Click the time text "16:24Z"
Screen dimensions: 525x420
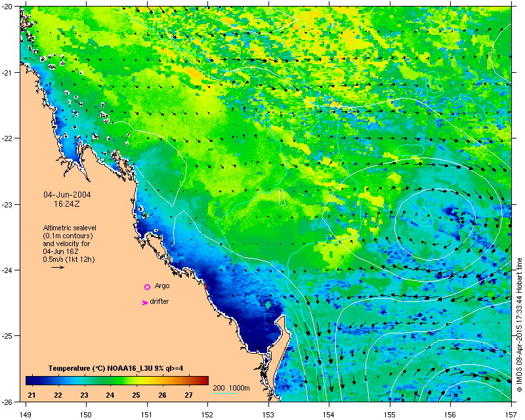coord(67,203)
